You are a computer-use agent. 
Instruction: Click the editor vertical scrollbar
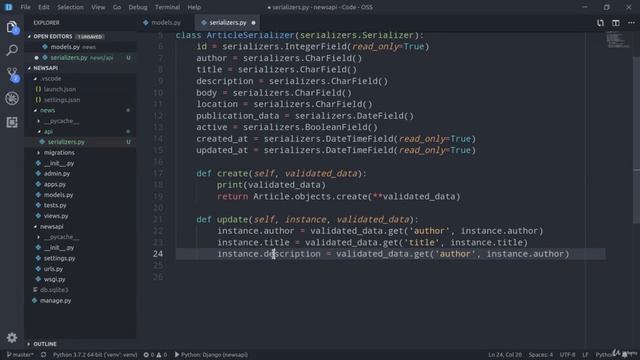point(636,140)
